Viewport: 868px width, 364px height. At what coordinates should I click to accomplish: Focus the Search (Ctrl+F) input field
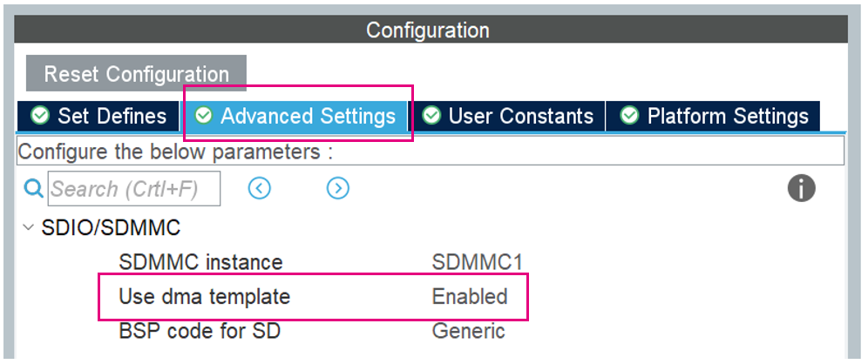(134, 189)
